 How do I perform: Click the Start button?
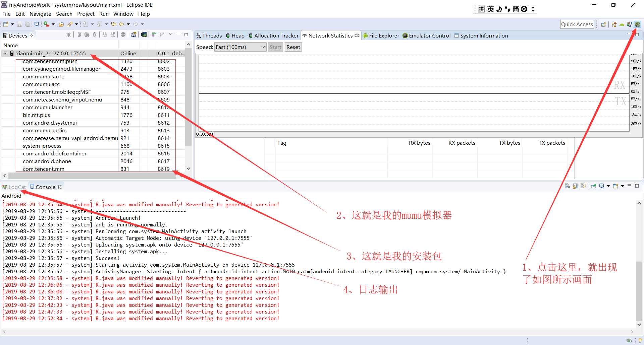275,47
